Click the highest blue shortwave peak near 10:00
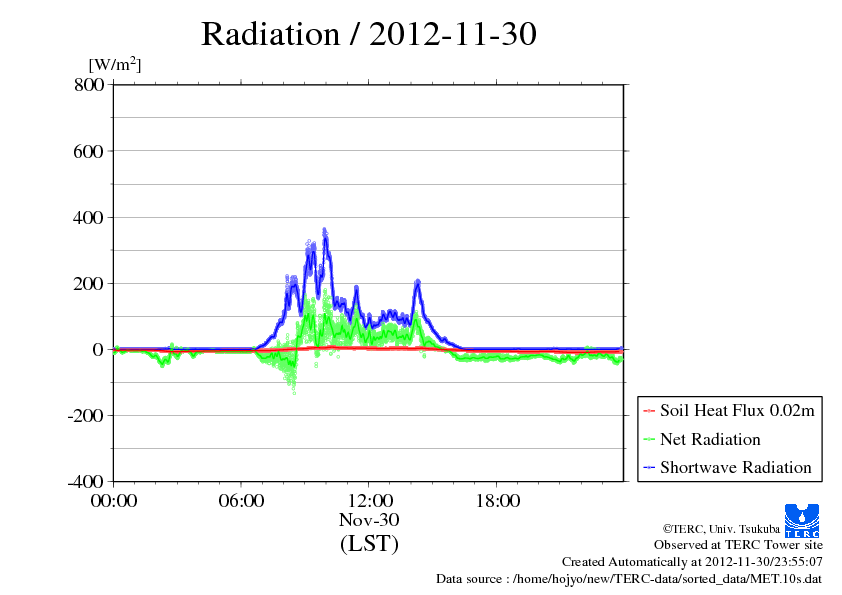 point(324,232)
